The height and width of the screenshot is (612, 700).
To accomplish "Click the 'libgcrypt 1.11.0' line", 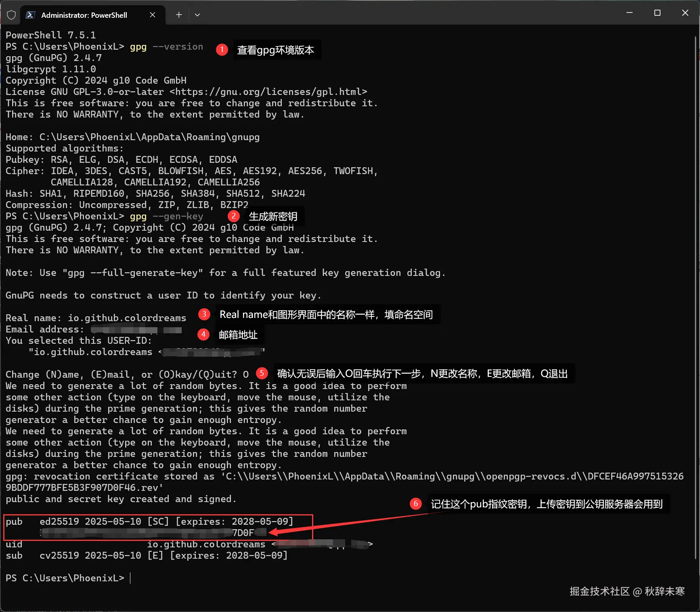I will [51, 69].
